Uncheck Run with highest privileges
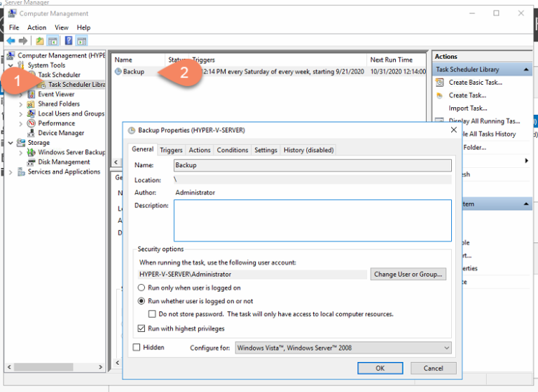The width and height of the screenshot is (538, 392). click(142, 328)
